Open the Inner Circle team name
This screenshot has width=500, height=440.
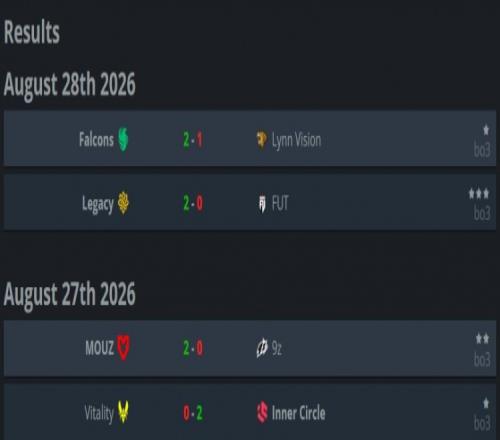298,413
